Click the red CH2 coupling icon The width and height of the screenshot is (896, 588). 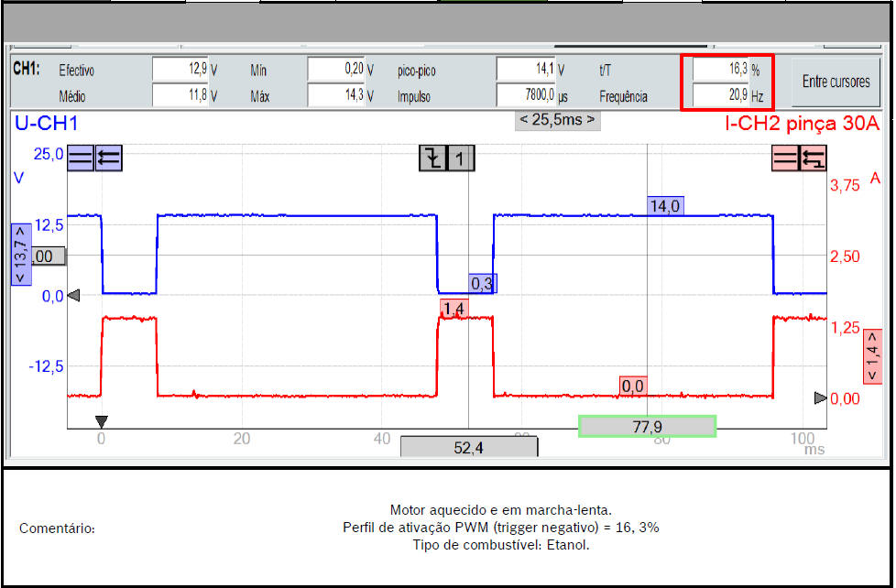point(785,158)
